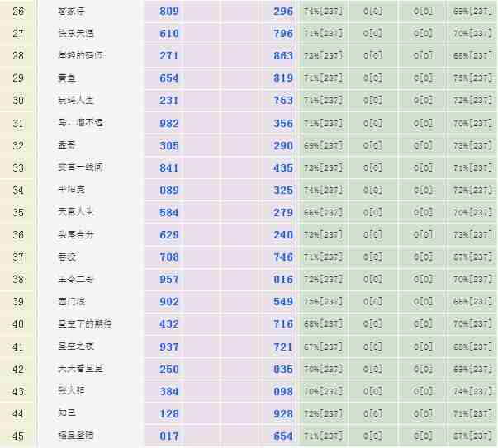Click the value 435 in row 33

(283, 167)
